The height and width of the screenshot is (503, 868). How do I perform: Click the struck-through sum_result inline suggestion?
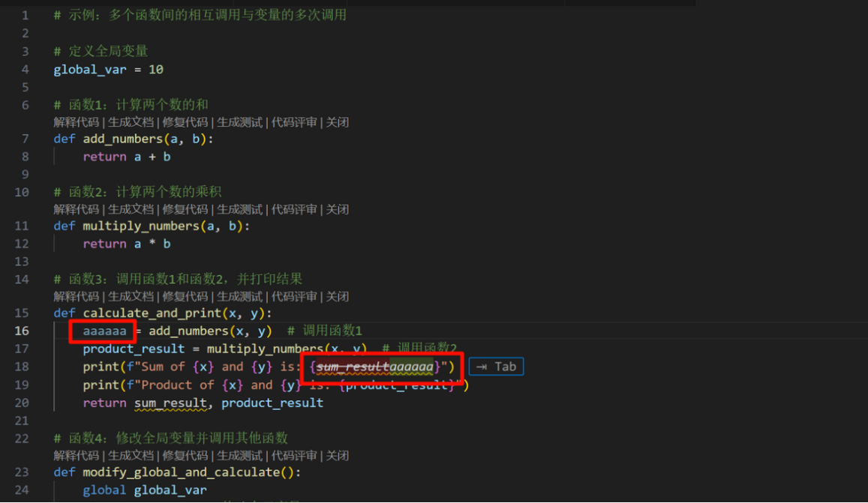(353, 367)
